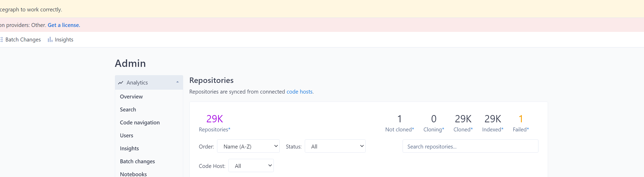Select Batch changes in the sidebar

coord(137,161)
